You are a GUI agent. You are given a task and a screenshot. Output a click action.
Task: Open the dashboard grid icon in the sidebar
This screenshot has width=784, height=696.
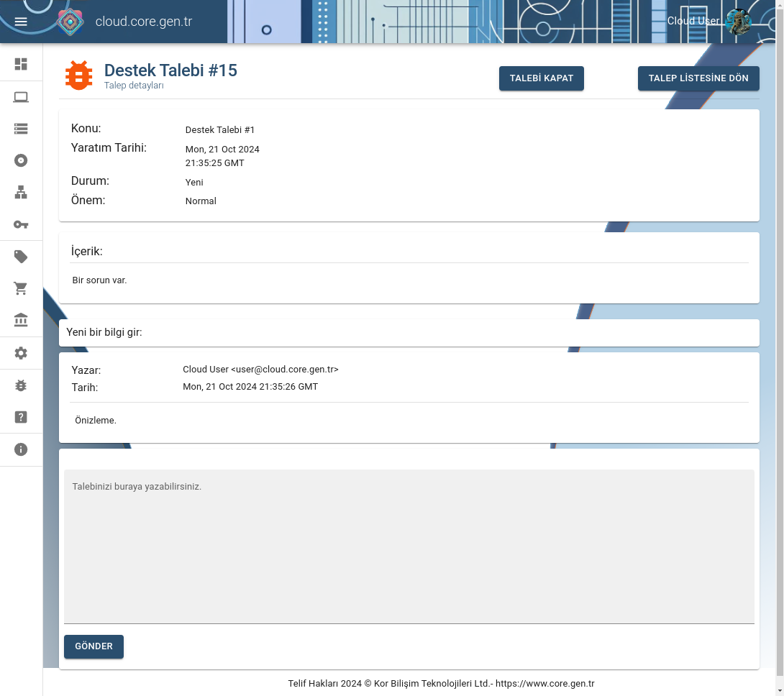pyautogui.click(x=21, y=64)
